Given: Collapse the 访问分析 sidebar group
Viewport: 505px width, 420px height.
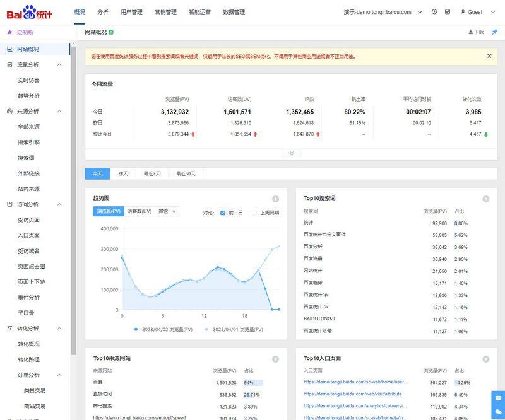Looking at the screenshot, I should [59, 204].
